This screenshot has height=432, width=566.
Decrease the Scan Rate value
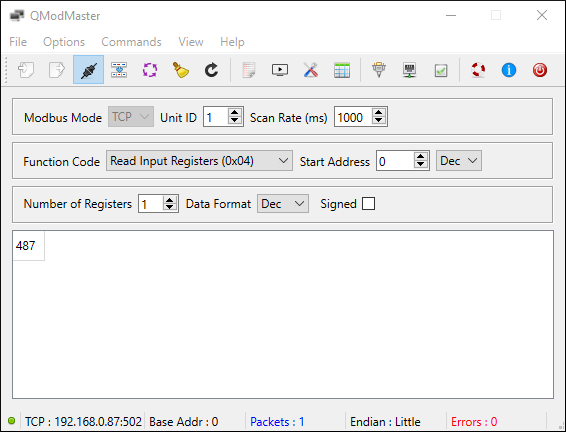[x=379, y=121]
